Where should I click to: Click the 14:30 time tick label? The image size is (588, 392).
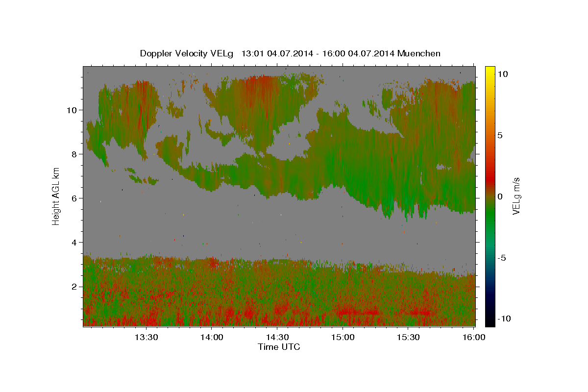277,337
